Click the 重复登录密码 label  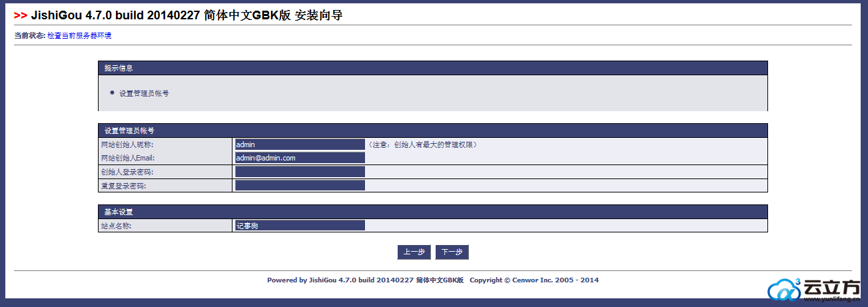coord(123,186)
